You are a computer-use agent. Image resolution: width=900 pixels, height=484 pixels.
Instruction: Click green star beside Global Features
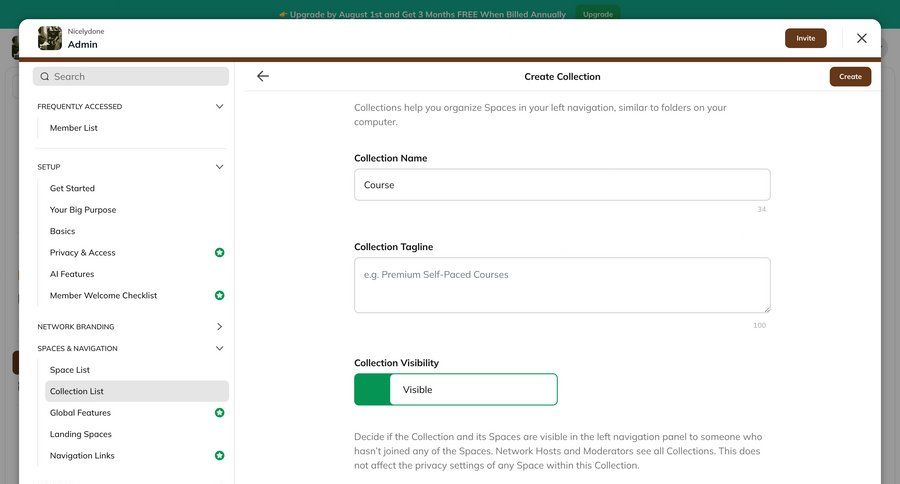tap(219, 413)
